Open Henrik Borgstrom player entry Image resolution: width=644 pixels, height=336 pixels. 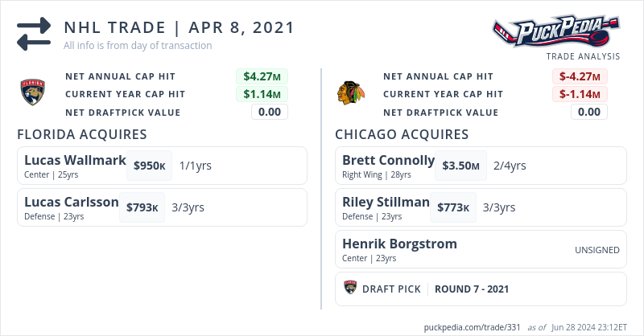(x=399, y=244)
